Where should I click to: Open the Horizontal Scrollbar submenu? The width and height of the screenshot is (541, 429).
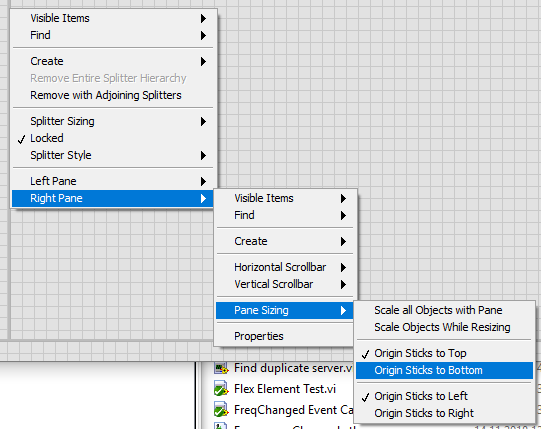coord(285,267)
